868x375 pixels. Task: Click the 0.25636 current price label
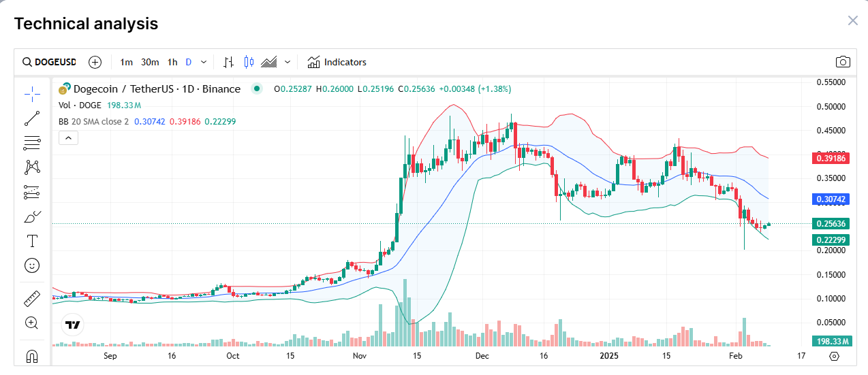[830, 223]
